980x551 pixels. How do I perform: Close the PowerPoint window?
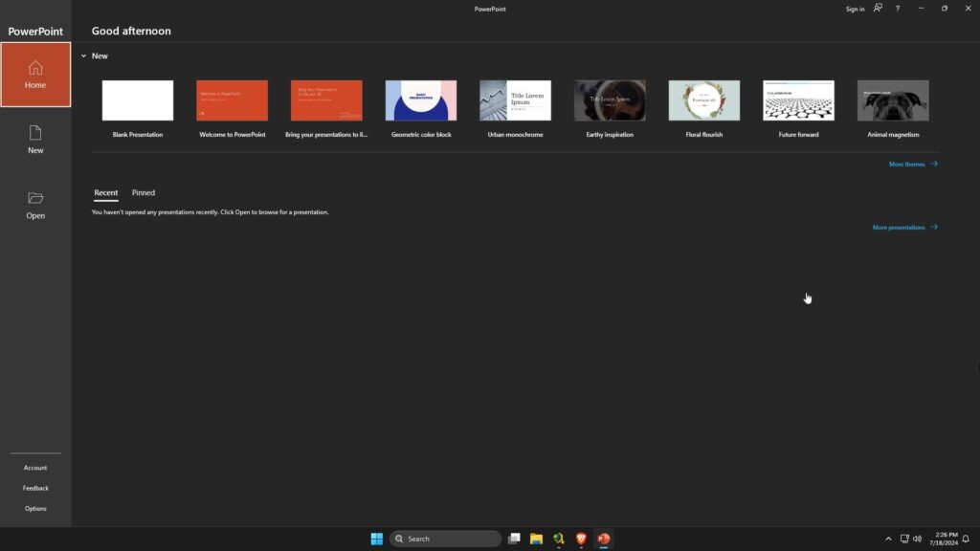968,8
